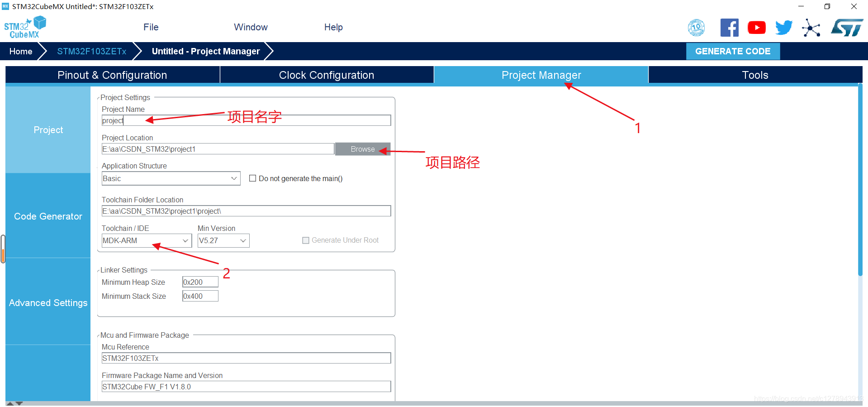Viewport: 868px width, 407px height.
Task: Click the Toolchain Folder Location field
Action: coord(246,211)
